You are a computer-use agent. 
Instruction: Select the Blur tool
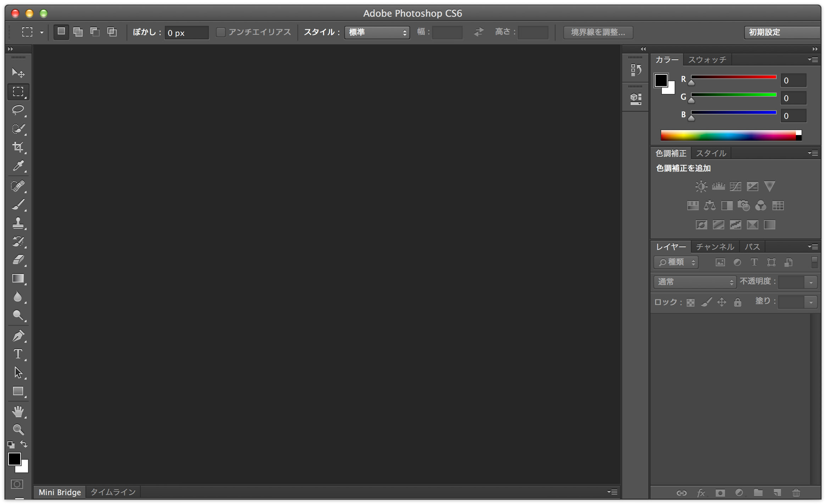tap(18, 297)
